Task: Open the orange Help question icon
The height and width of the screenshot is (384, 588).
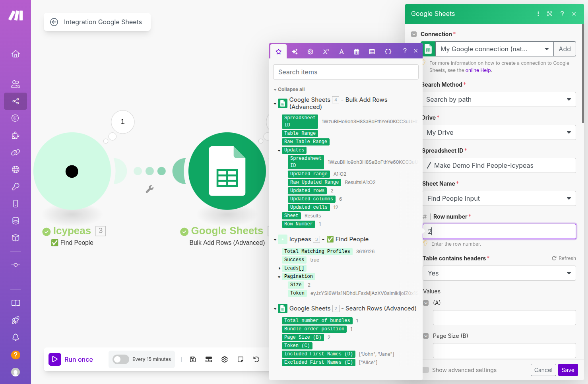Action: [16, 355]
